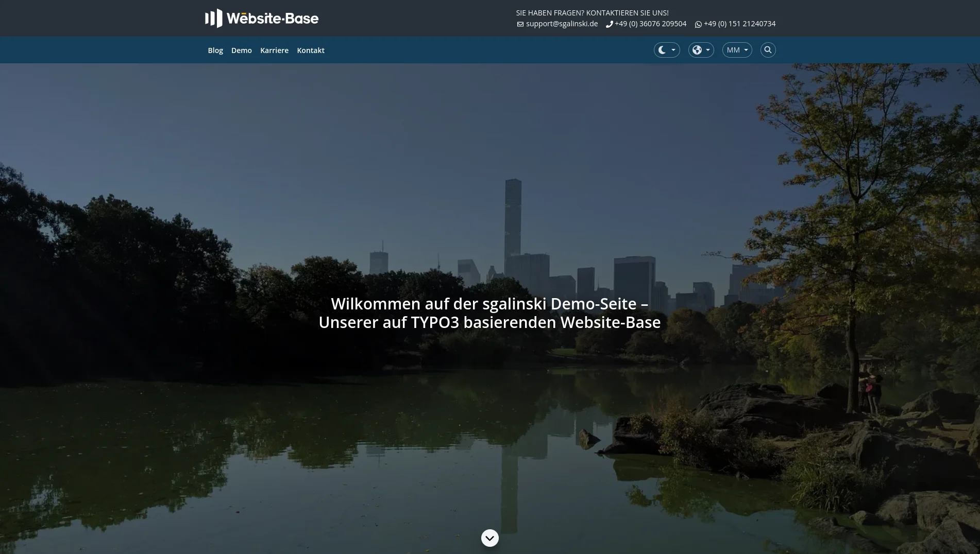Screen dimensions: 980x554
Task: Click the email envelope icon in the header
Action: pyautogui.click(x=520, y=24)
